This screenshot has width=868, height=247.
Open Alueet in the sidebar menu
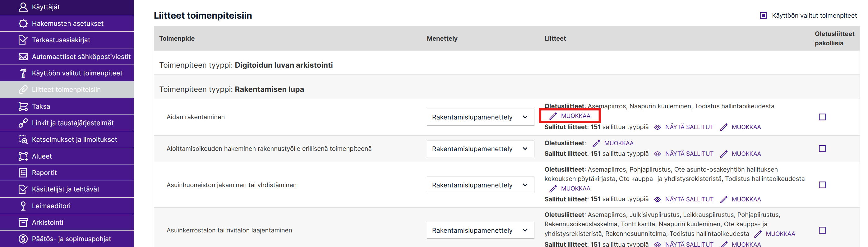pos(42,156)
